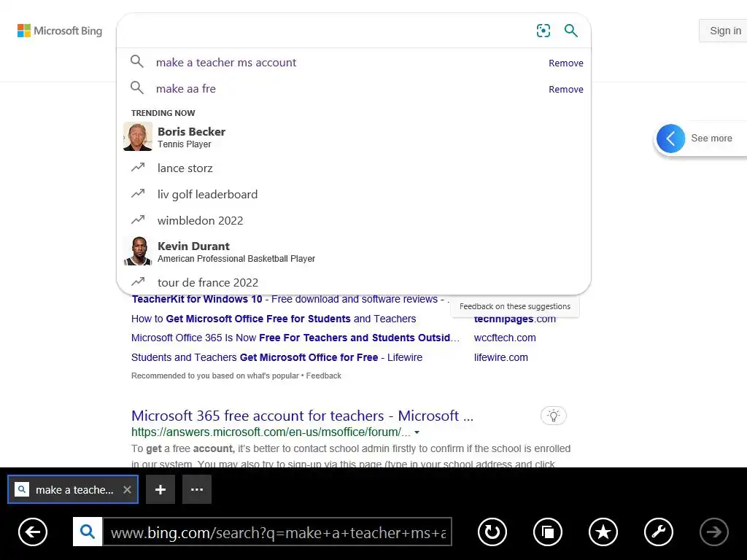This screenshot has height=560, width=747.
Task: Open a new tab with plus button
Action: (160, 489)
